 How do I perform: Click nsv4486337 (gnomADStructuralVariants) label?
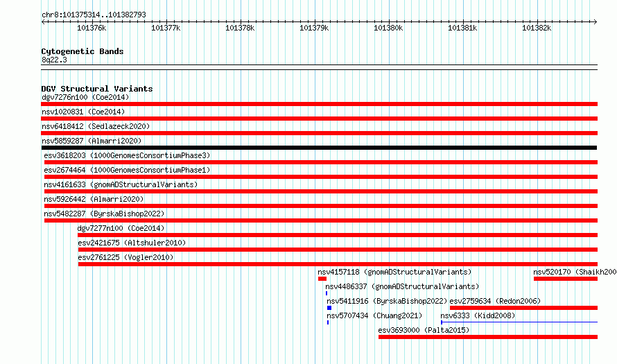[402, 286]
